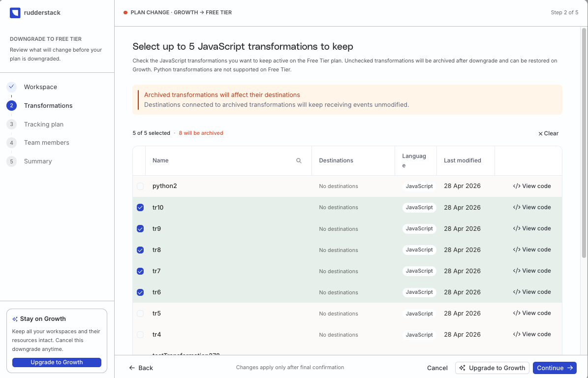Open the Workspace step
The image size is (588, 378).
[40, 87]
